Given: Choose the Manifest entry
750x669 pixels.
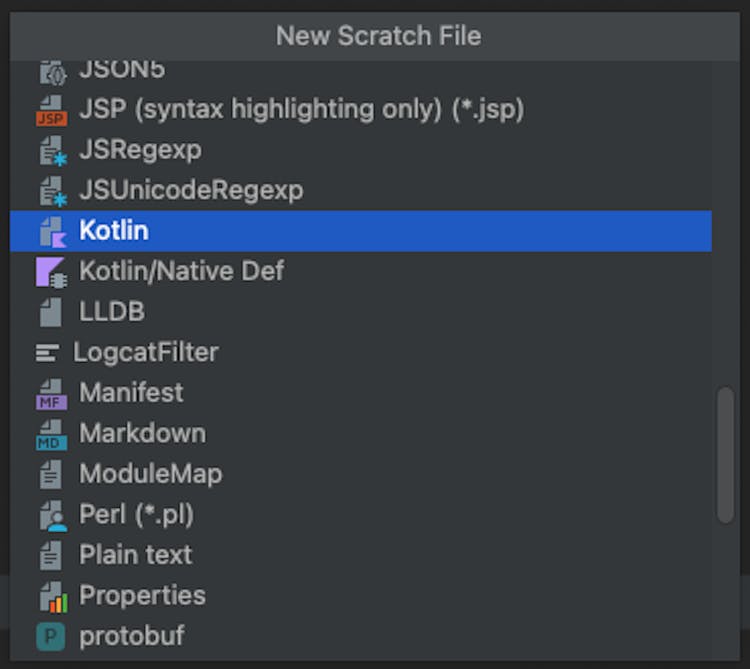Looking at the screenshot, I should tap(131, 393).
